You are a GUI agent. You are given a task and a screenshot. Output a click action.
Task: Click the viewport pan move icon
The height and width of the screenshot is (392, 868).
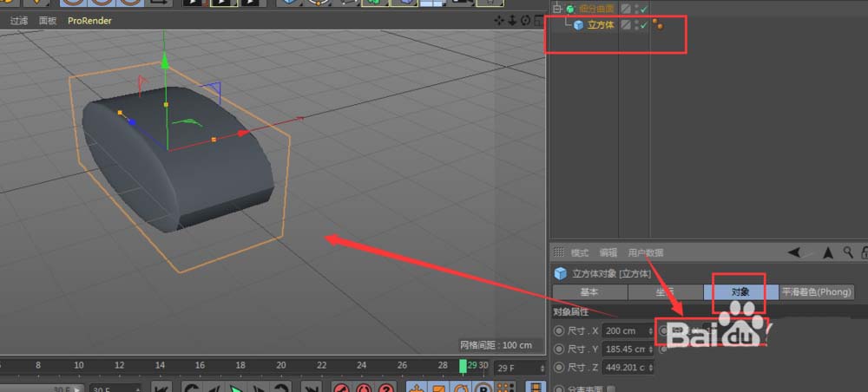[500, 20]
